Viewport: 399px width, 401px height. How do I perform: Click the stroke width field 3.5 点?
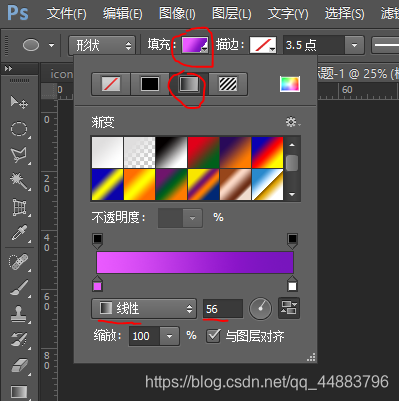(314, 45)
